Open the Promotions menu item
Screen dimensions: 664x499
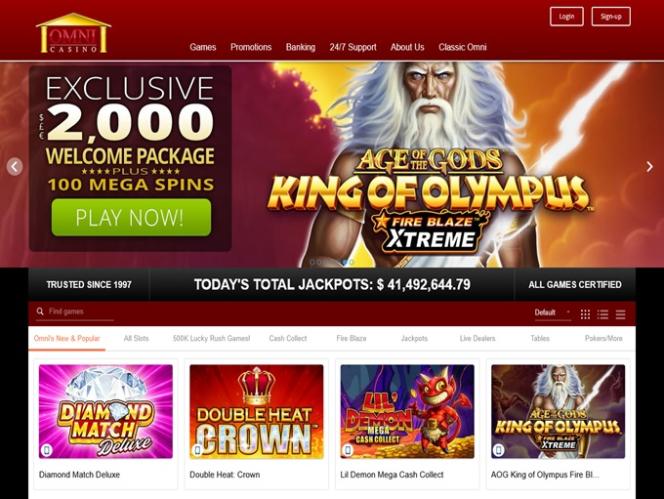pyautogui.click(x=251, y=47)
